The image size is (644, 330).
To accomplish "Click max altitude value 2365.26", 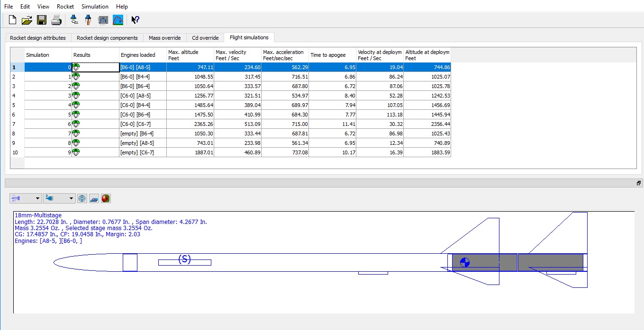I will [190, 124].
